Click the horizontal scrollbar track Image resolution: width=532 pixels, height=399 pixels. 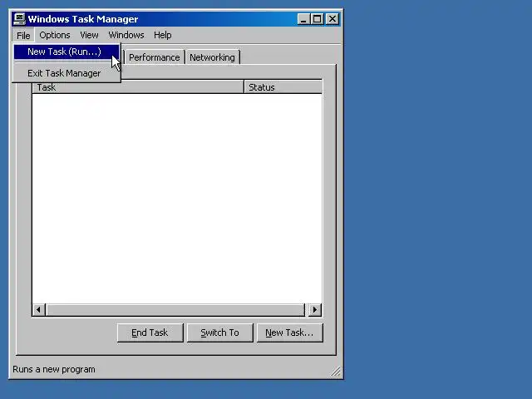pos(175,310)
